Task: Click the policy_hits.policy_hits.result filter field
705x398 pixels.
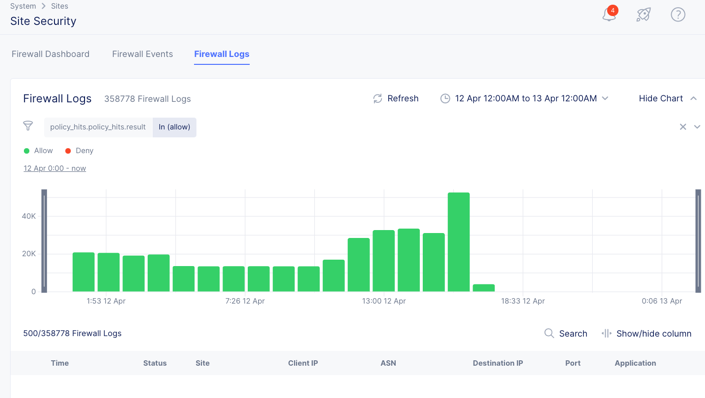Action: click(x=98, y=127)
